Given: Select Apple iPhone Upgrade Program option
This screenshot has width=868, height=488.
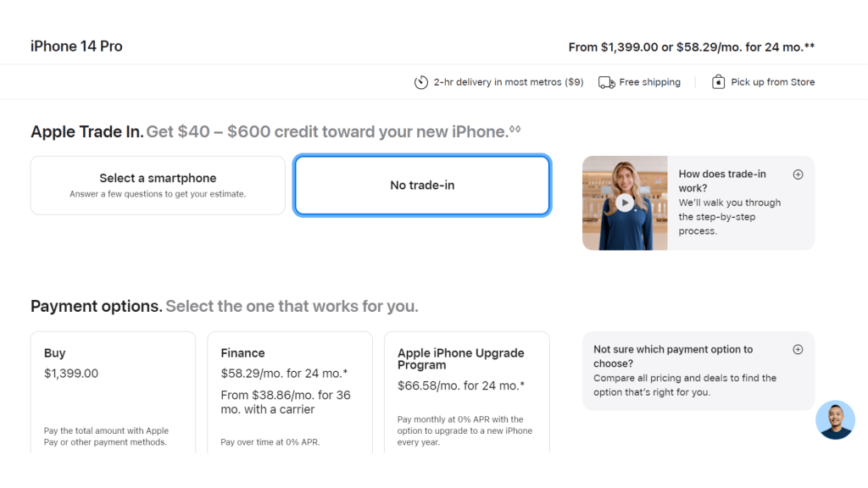Looking at the screenshot, I should pos(467,392).
